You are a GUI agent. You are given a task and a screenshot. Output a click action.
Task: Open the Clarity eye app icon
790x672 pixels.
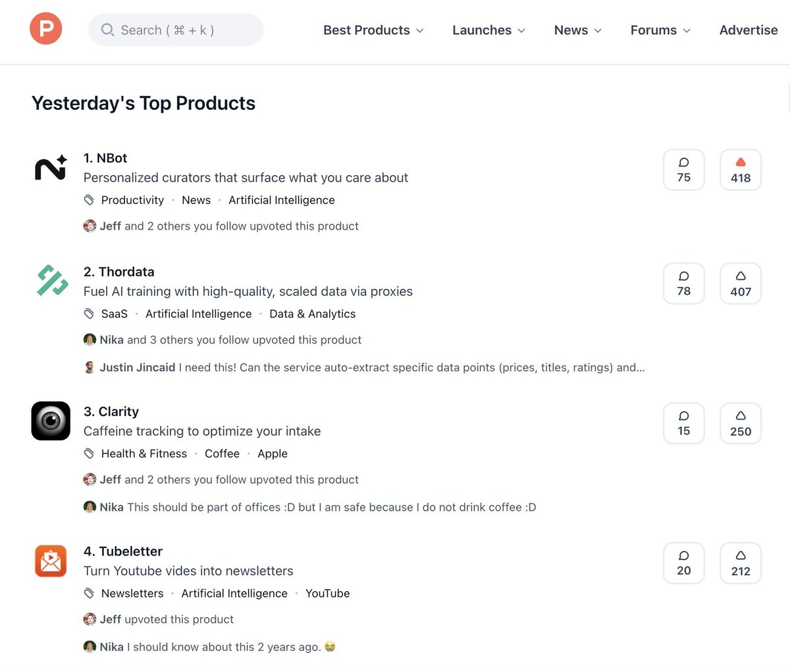tap(51, 421)
